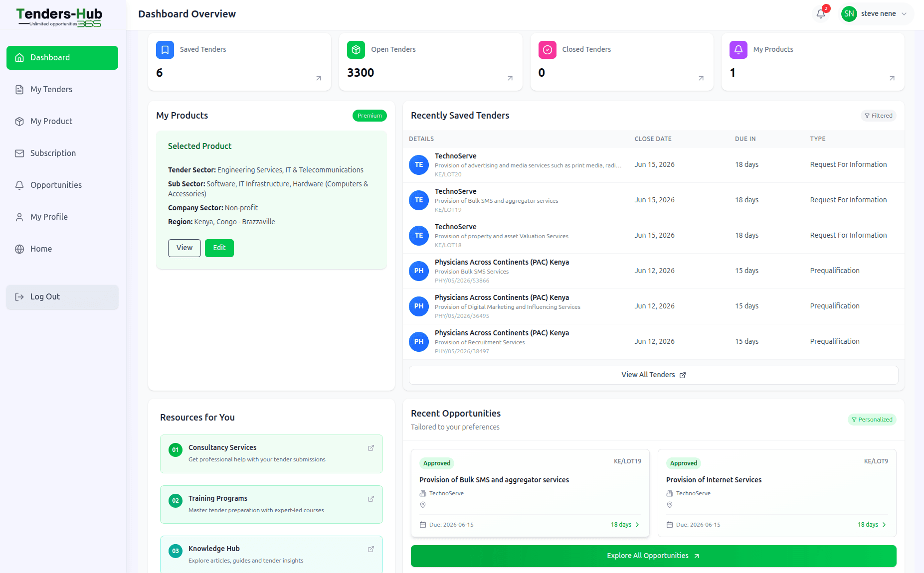Click the 03 Knowledge Hub number badge
924x573 pixels.
tap(176, 551)
